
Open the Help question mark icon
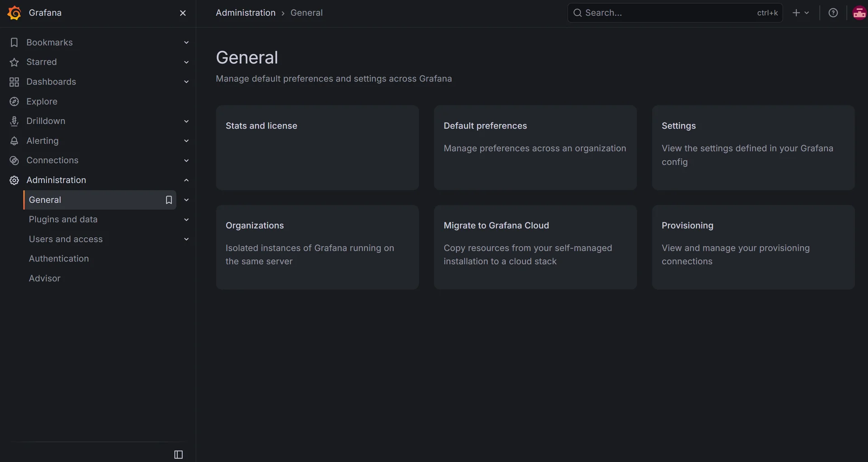point(833,13)
